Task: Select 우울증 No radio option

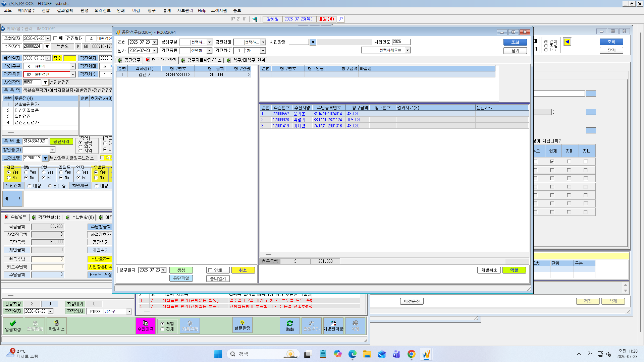Action: pos(96,178)
